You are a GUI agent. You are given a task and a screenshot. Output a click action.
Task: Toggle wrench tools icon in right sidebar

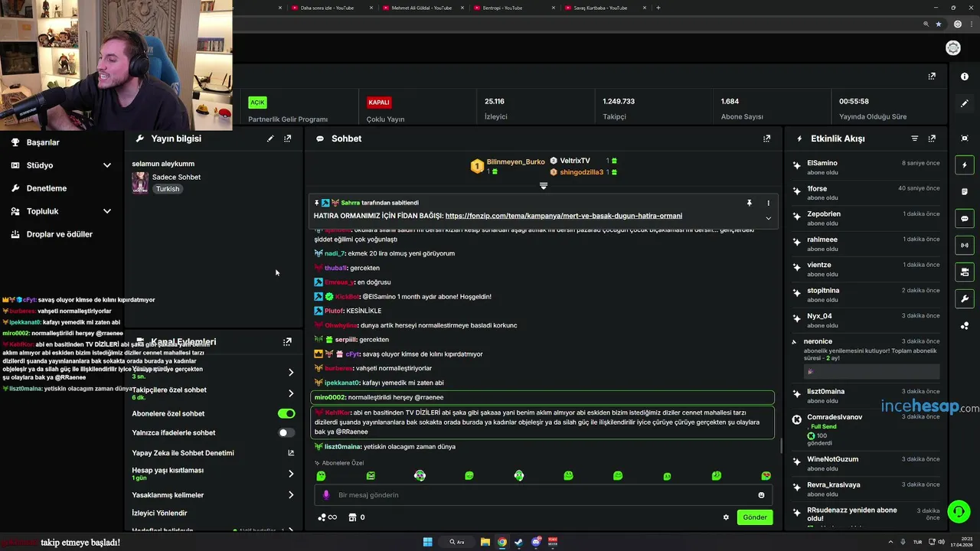tap(965, 298)
